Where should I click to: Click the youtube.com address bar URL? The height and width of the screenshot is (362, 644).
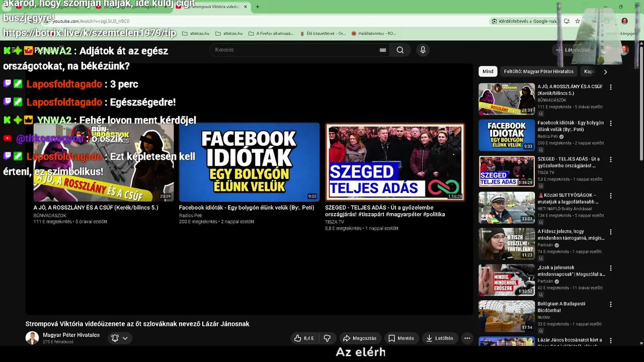91,21
